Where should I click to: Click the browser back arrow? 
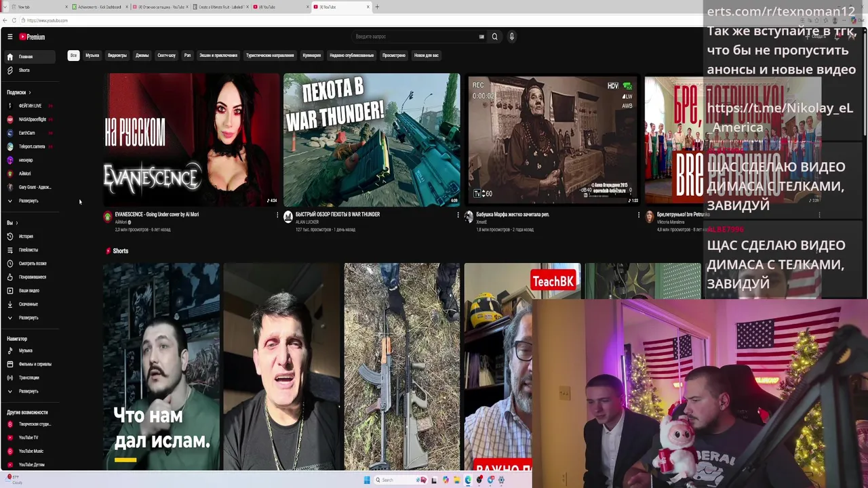pyautogui.click(x=5, y=20)
